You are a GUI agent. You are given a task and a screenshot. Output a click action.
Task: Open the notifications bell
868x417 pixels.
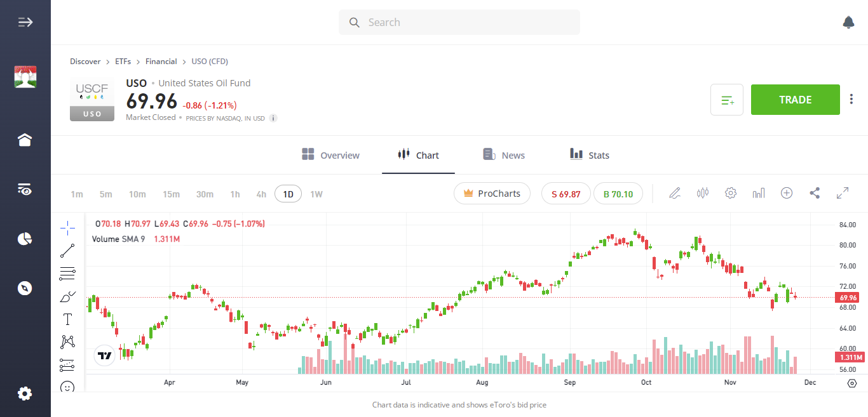click(848, 22)
